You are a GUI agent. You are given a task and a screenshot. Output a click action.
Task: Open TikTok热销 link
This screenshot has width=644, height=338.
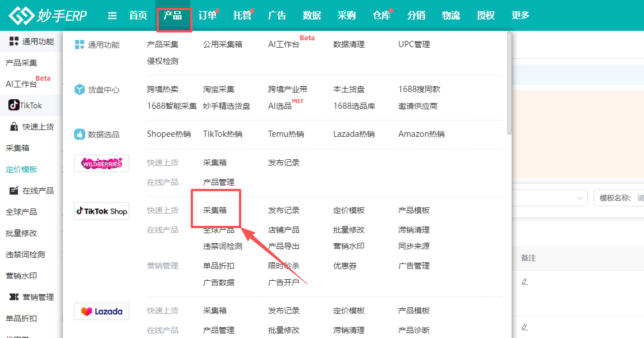click(x=223, y=134)
